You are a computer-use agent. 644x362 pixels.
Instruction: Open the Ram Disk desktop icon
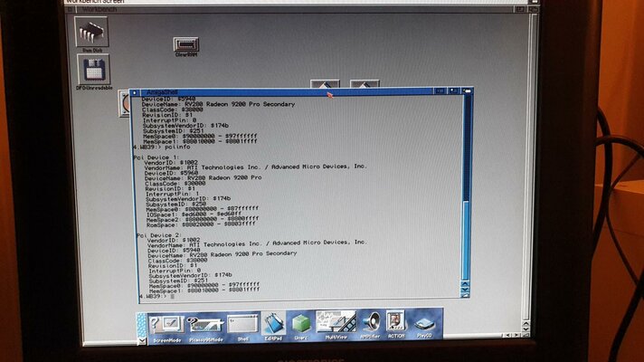(91, 32)
